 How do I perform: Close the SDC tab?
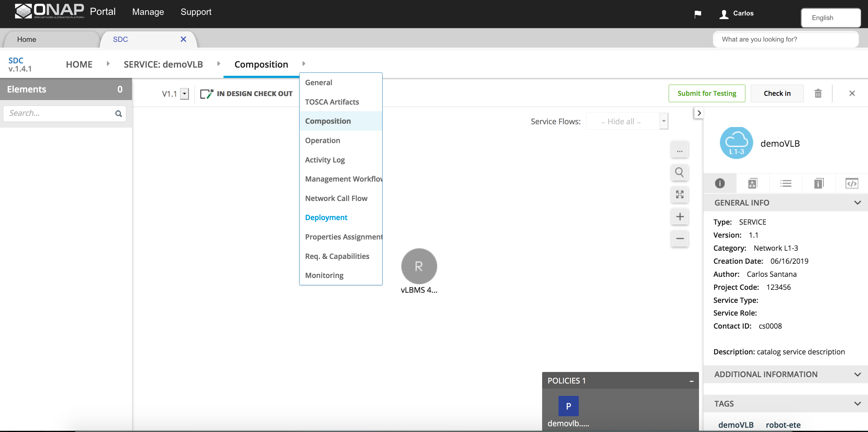tap(183, 39)
